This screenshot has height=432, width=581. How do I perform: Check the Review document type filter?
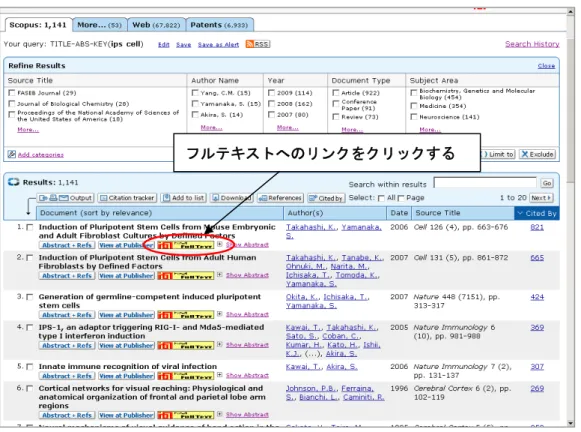click(336, 117)
